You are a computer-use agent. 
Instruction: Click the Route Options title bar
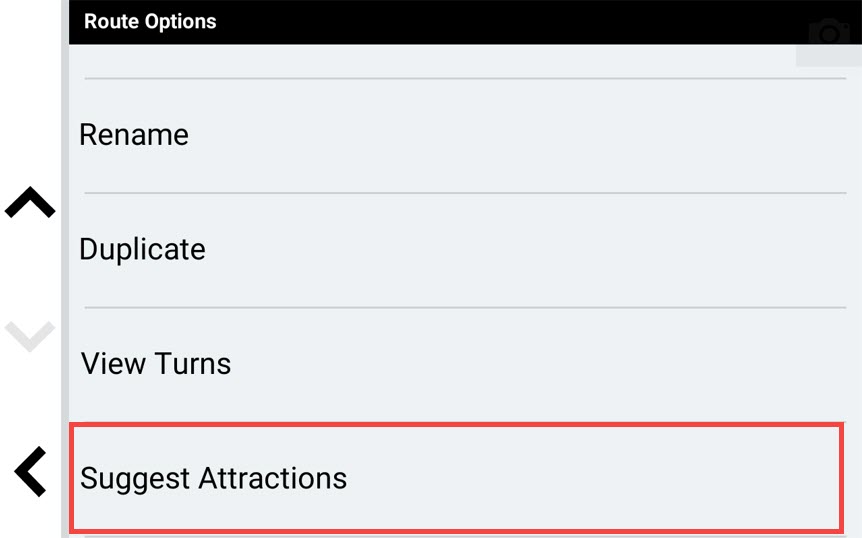click(x=465, y=22)
